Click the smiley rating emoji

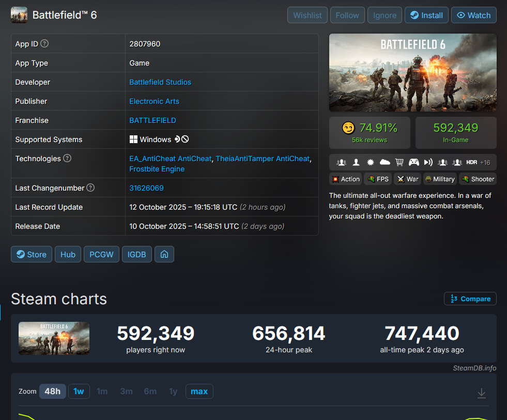[x=348, y=128]
